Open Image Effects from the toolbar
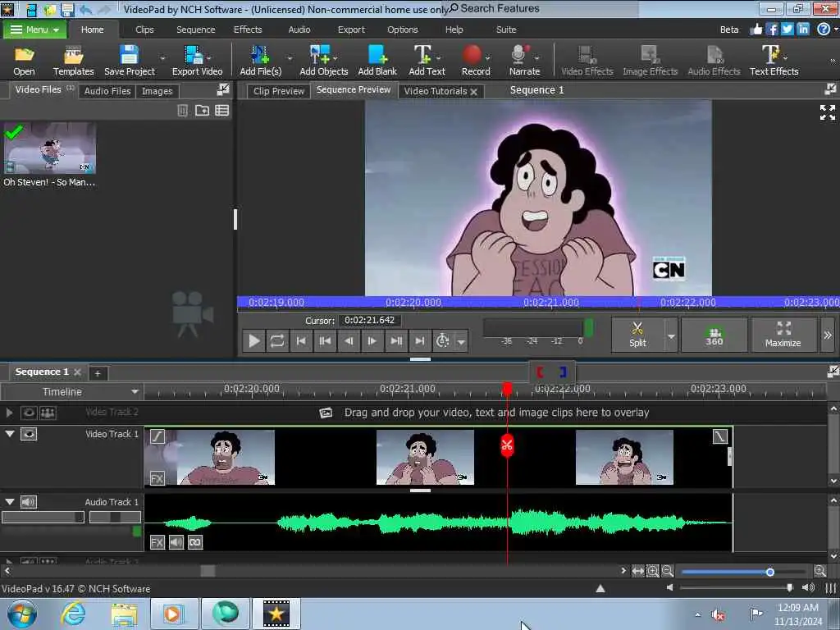 pos(650,60)
